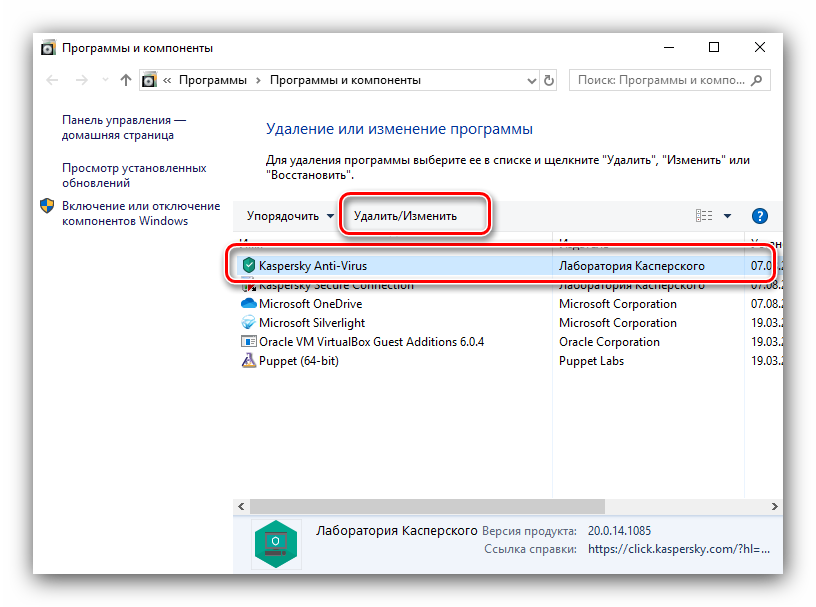Click 'Лаборатория Касперского' publisher cell in selected row
Viewport: 816px width, 607px height.
(632, 266)
